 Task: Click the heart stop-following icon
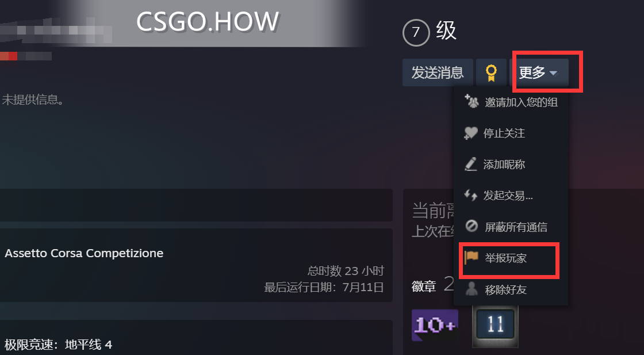coord(471,133)
